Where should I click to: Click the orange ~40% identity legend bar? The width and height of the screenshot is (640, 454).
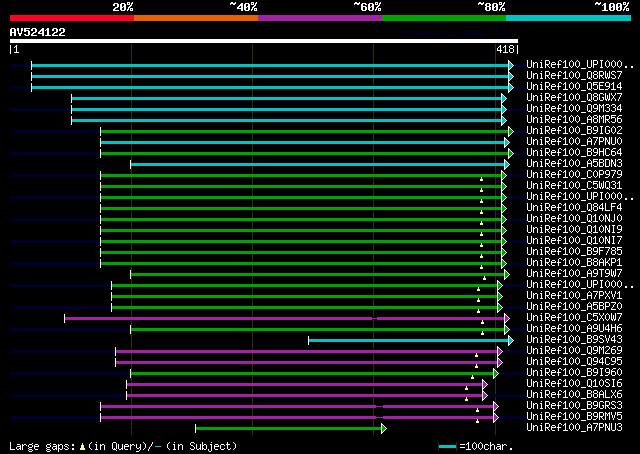pyautogui.click(x=196, y=18)
